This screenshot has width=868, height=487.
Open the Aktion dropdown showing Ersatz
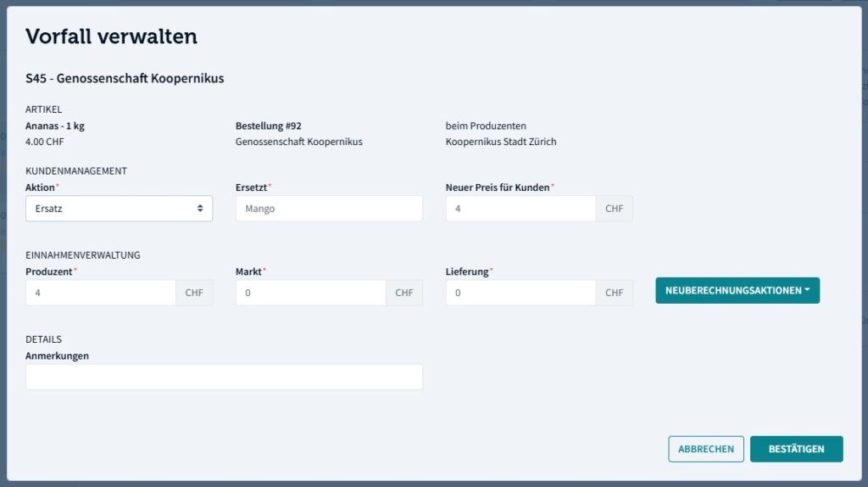click(x=119, y=209)
